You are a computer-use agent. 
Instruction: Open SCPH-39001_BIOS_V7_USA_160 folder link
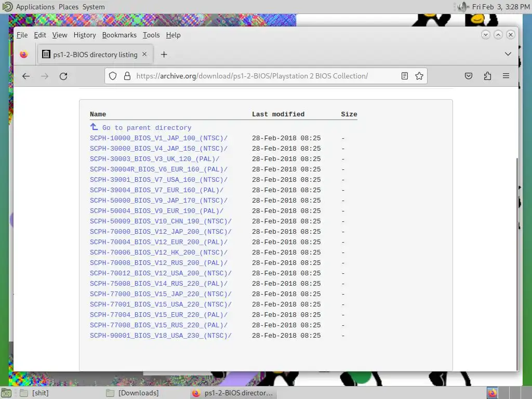click(159, 180)
